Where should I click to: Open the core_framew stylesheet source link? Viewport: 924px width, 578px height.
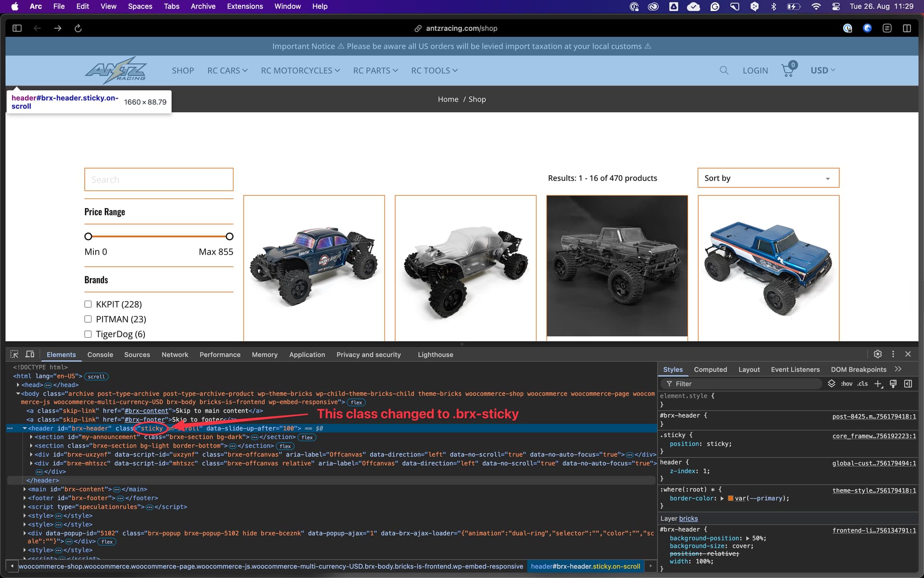(874, 436)
